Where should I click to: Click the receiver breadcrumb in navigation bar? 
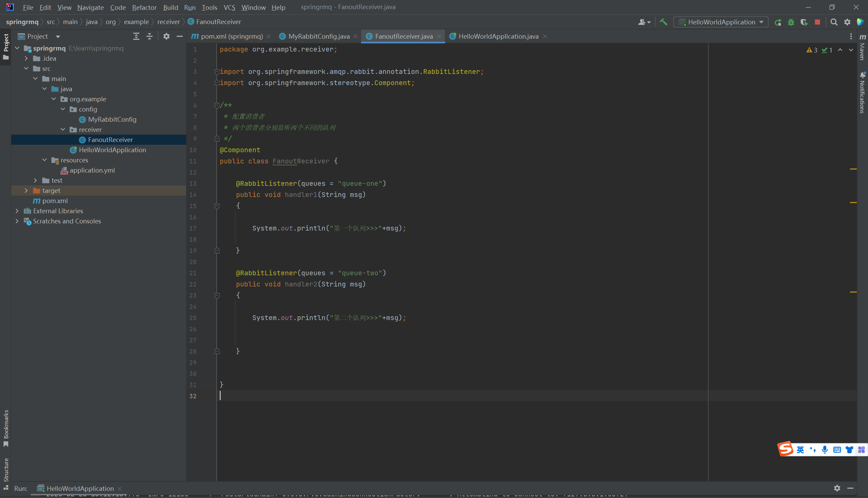(168, 22)
